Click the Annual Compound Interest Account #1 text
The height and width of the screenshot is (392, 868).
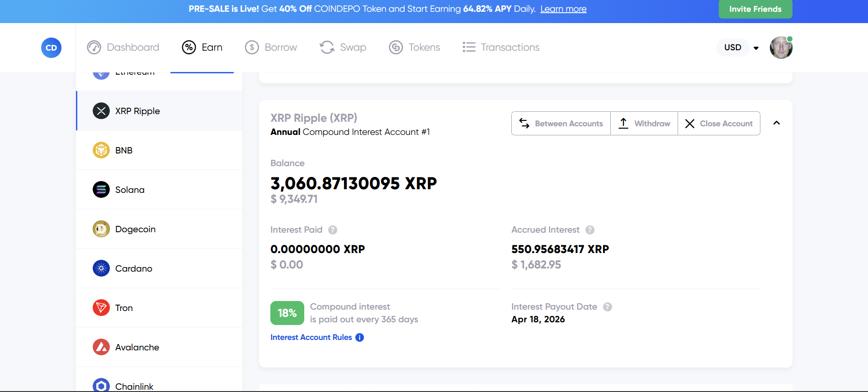pos(350,132)
